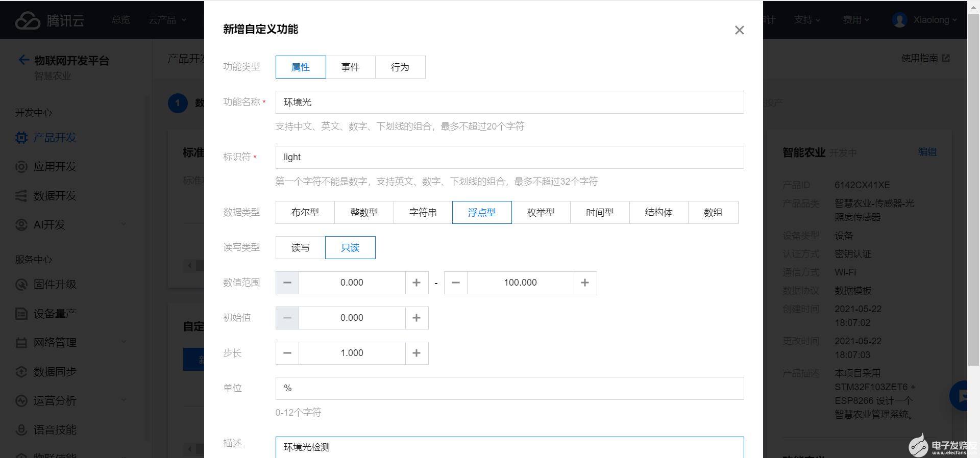Close the 新增自定义功能 dialog
Image resolution: width=980 pixels, height=458 pixels.
[x=739, y=30]
